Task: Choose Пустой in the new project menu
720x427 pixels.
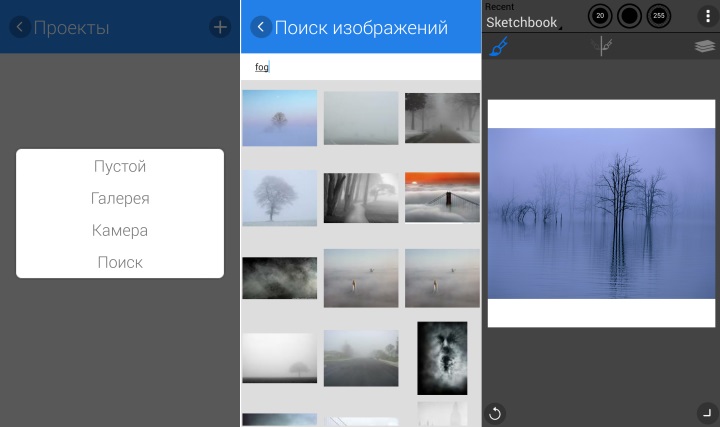Action: pyautogui.click(x=120, y=166)
